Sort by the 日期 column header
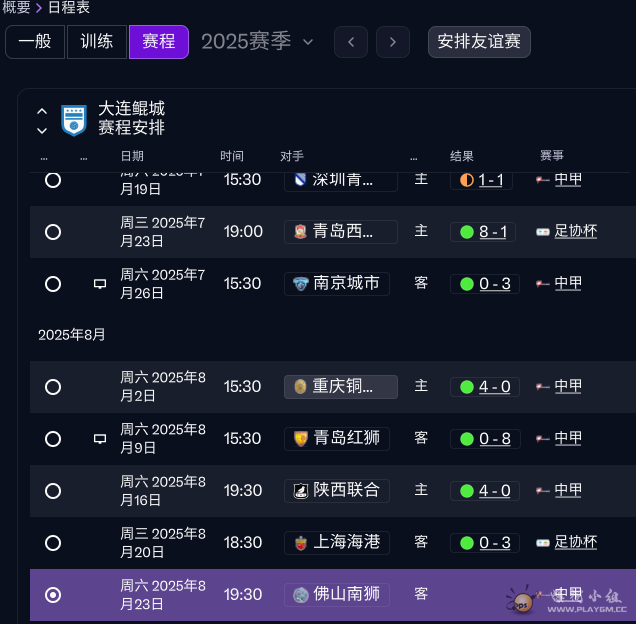Image resolution: width=636 pixels, height=624 pixels. click(132, 156)
